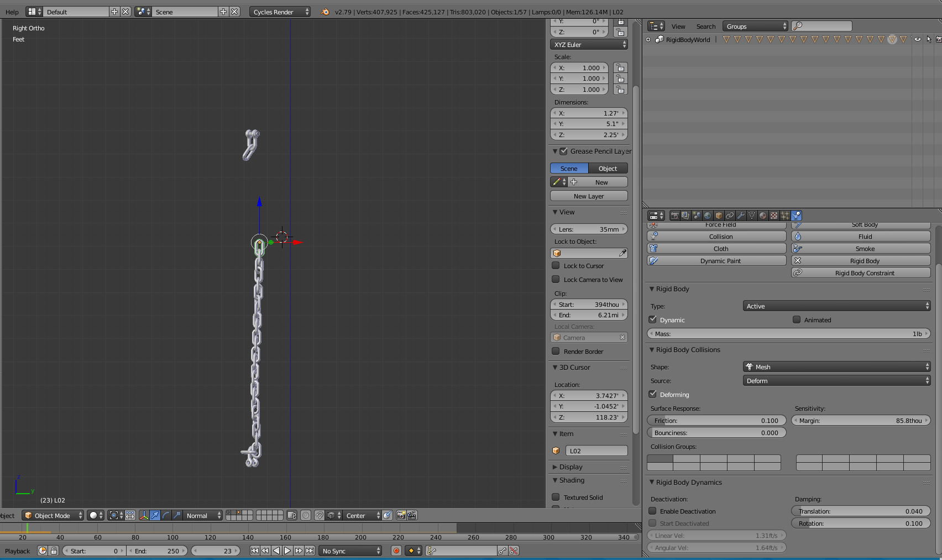Open the No Sync playback dropdown
The width and height of the screenshot is (942, 560).
pyautogui.click(x=350, y=551)
